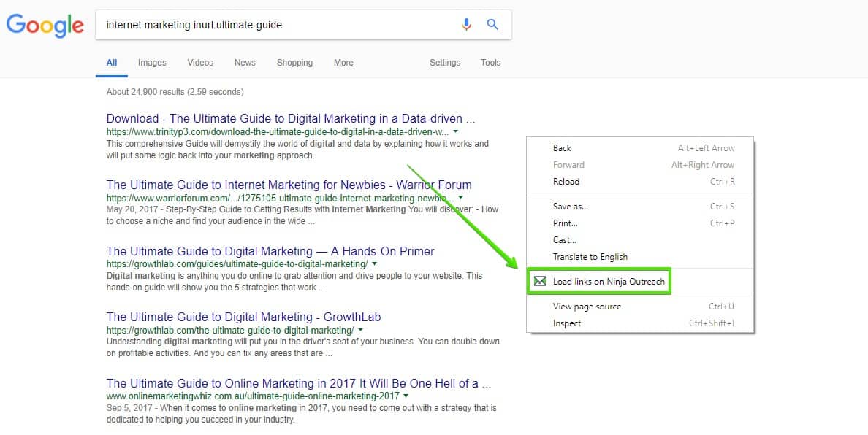Image resolution: width=868 pixels, height=435 pixels.
Task: Select the All results tab
Action: (112, 63)
